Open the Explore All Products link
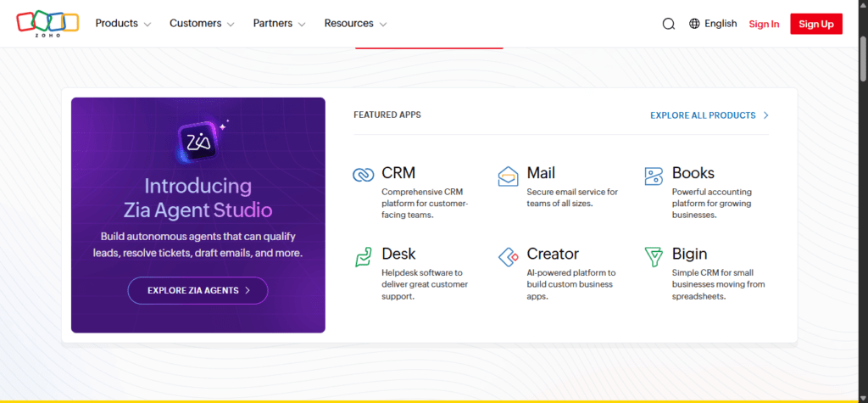 pos(709,115)
